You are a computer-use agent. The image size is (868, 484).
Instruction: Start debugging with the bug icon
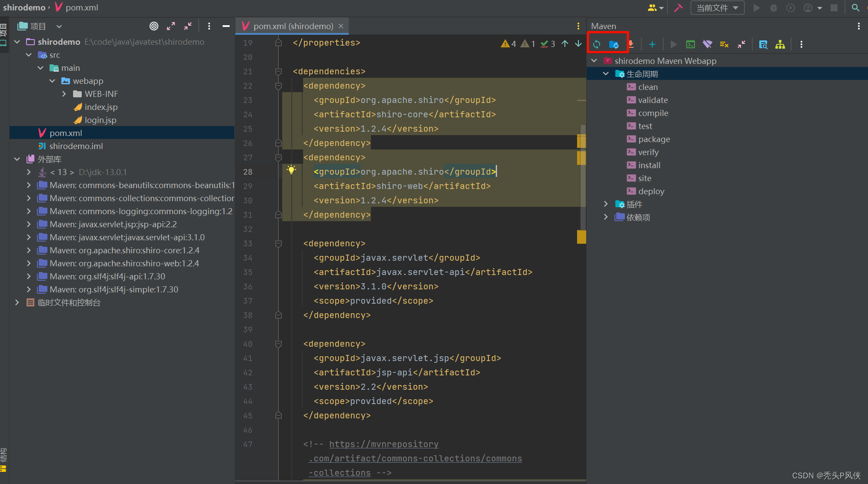click(774, 8)
